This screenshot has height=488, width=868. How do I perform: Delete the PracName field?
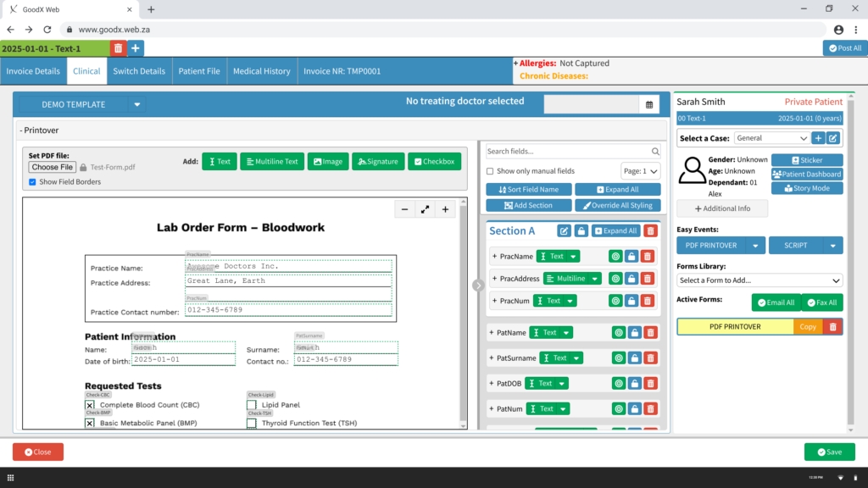(647, 256)
